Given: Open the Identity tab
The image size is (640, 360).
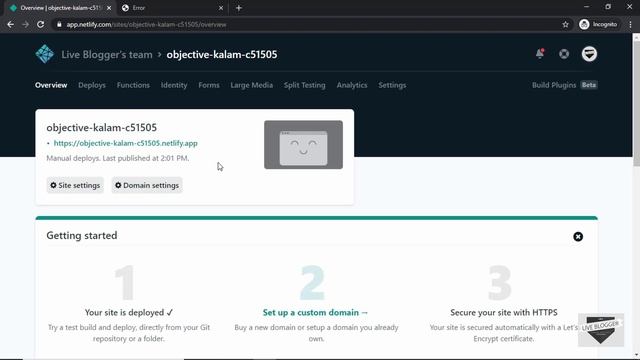Looking at the screenshot, I should pyautogui.click(x=174, y=85).
